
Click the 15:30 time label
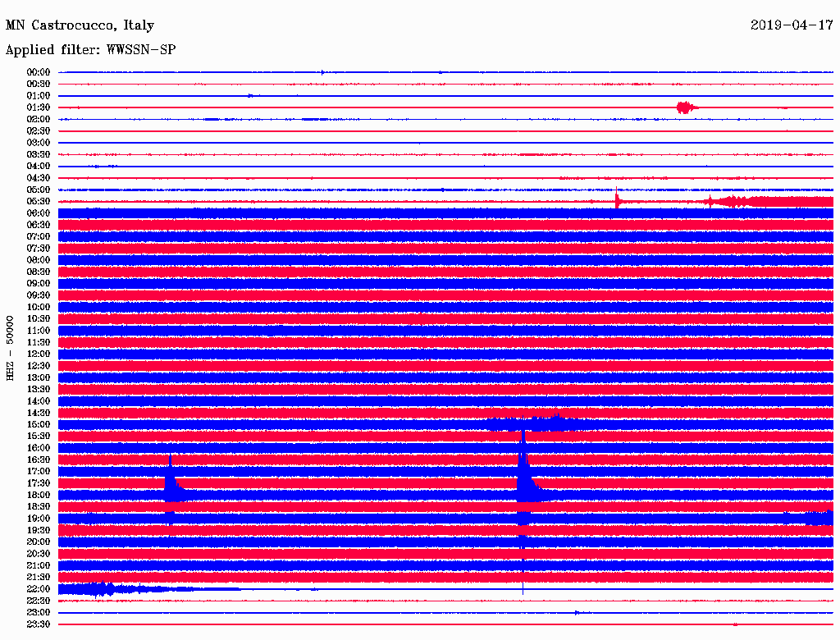[39, 436]
